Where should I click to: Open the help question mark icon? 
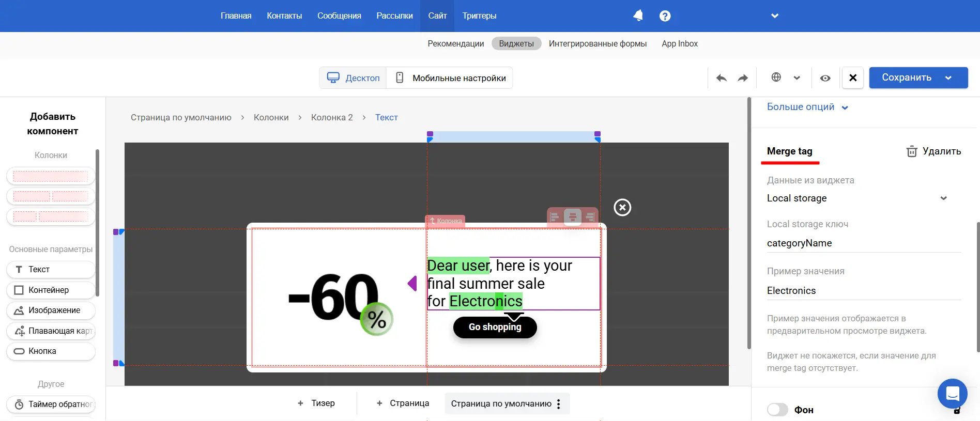click(665, 16)
